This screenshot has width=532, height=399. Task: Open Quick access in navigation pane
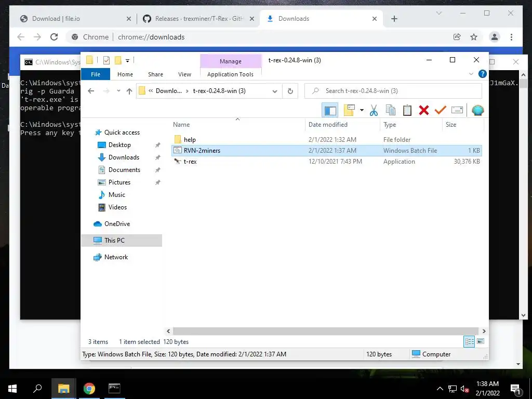point(122,132)
